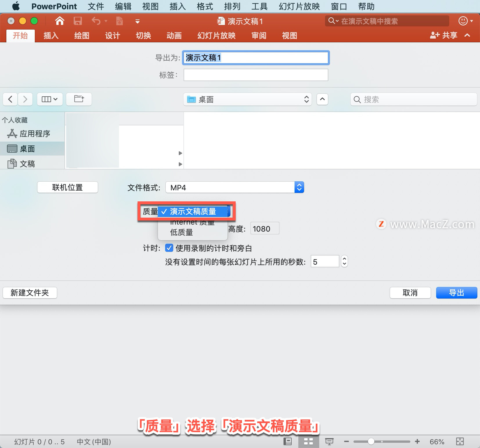Choose Internet 质量 in quality menu
Screen dimensions: 480x448
(193, 223)
